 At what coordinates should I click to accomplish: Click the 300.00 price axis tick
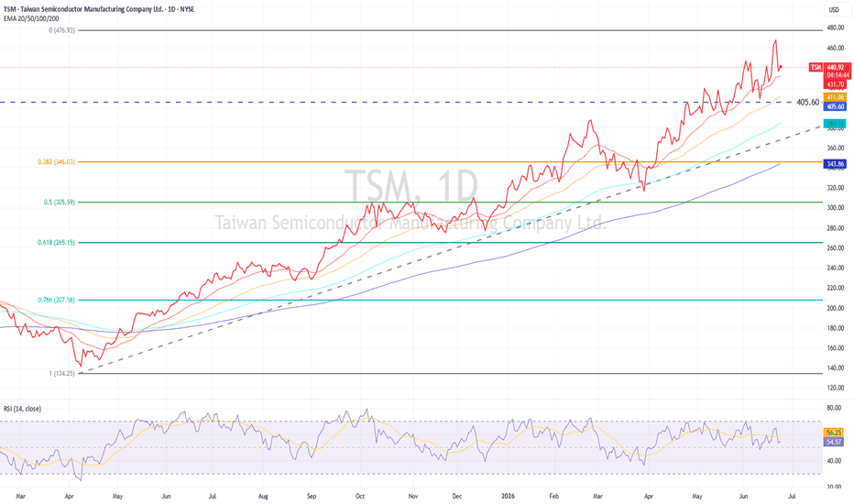pyautogui.click(x=836, y=208)
